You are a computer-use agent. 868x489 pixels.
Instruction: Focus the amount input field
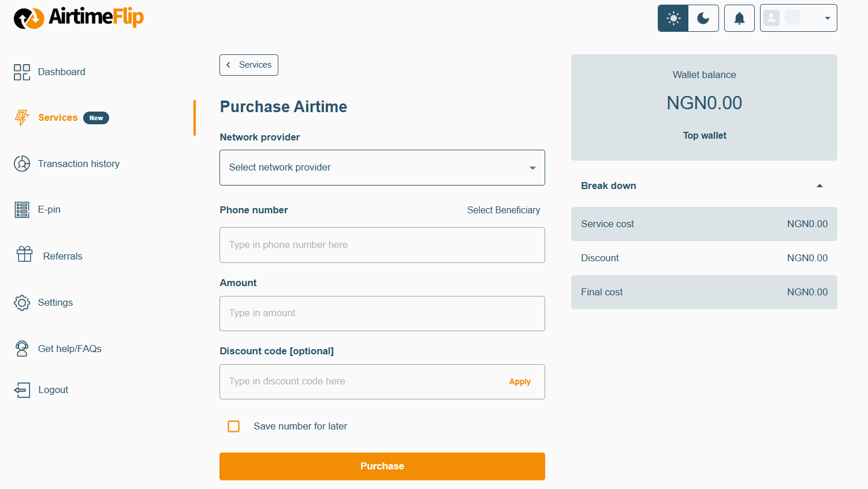(x=382, y=313)
